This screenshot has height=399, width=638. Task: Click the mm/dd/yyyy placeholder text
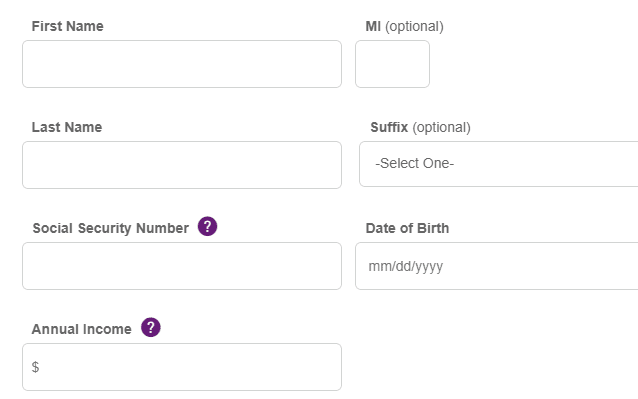click(406, 266)
